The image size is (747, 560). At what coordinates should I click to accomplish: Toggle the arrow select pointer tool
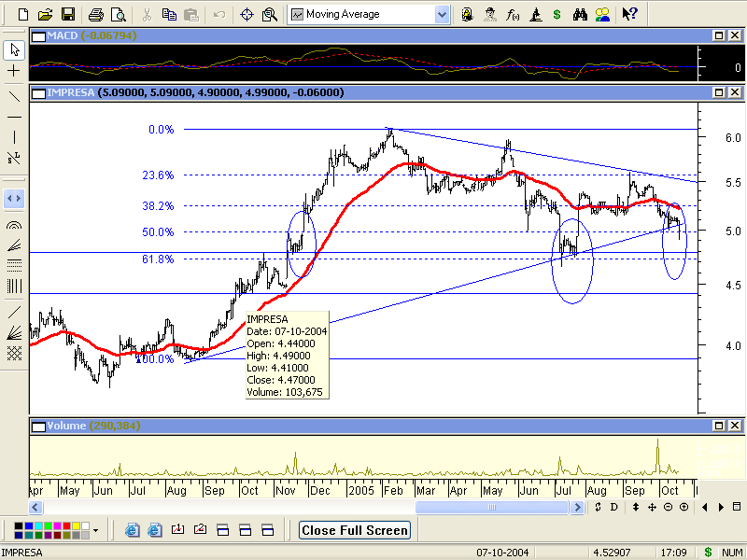(x=14, y=49)
